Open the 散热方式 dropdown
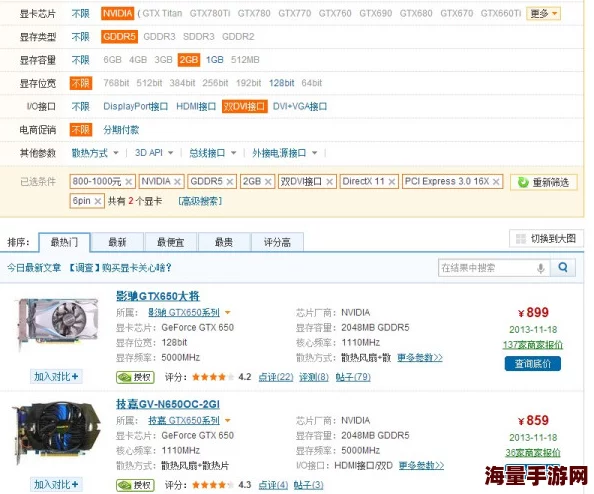Image resolution: width=594 pixels, height=494 pixels. 95,153
